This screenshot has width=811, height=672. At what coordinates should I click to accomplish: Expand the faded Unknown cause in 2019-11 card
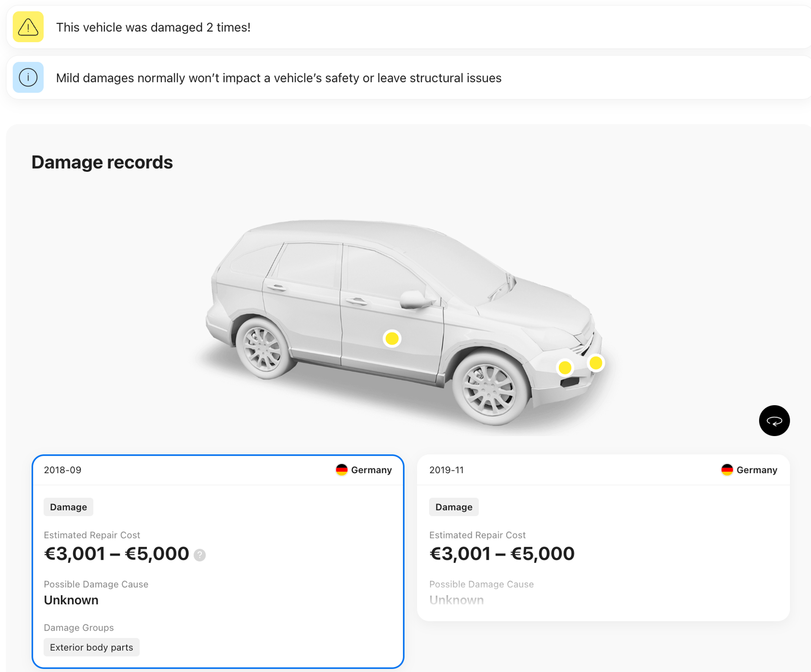(456, 600)
